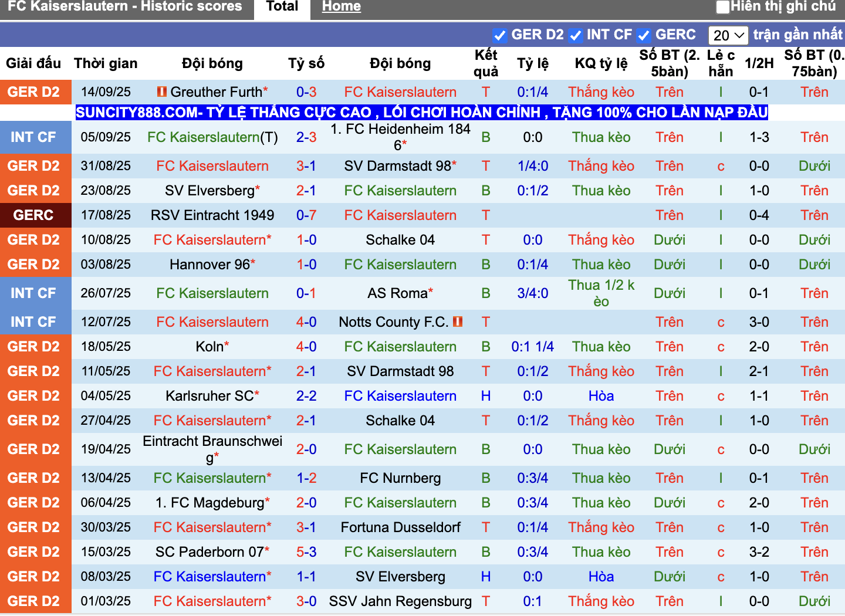Click the date 01/03/25

pos(106,601)
